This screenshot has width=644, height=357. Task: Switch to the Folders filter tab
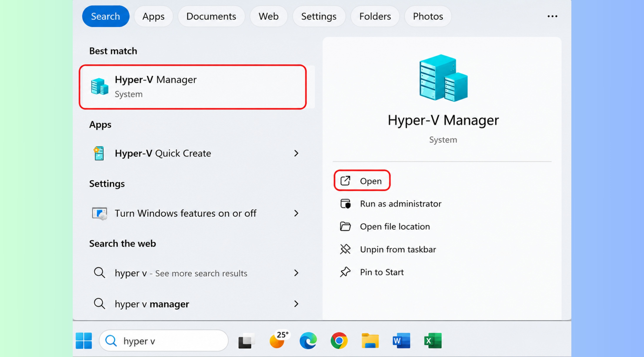(x=375, y=16)
